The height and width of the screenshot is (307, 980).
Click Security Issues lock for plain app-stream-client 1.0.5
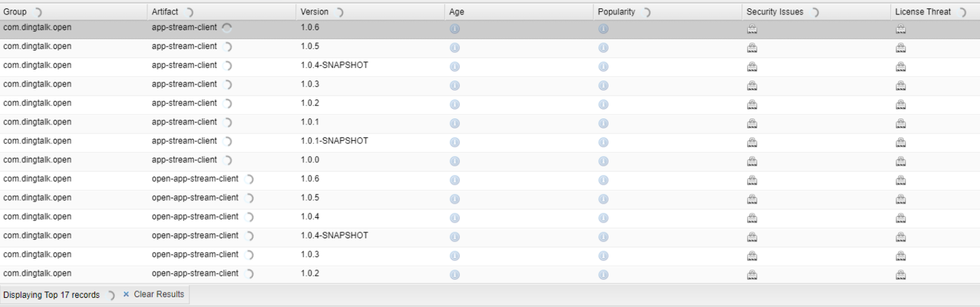[752, 48]
